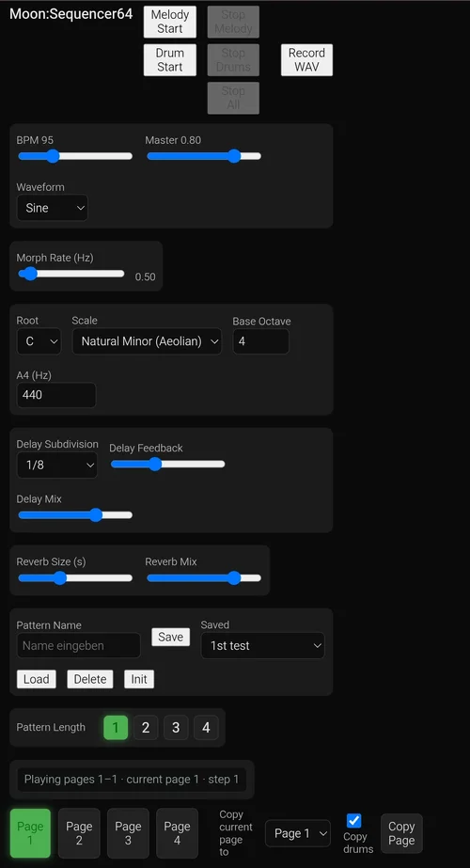The height and width of the screenshot is (868, 470).
Task: Open the Waveform Sine dropdown
Action: coord(52,208)
